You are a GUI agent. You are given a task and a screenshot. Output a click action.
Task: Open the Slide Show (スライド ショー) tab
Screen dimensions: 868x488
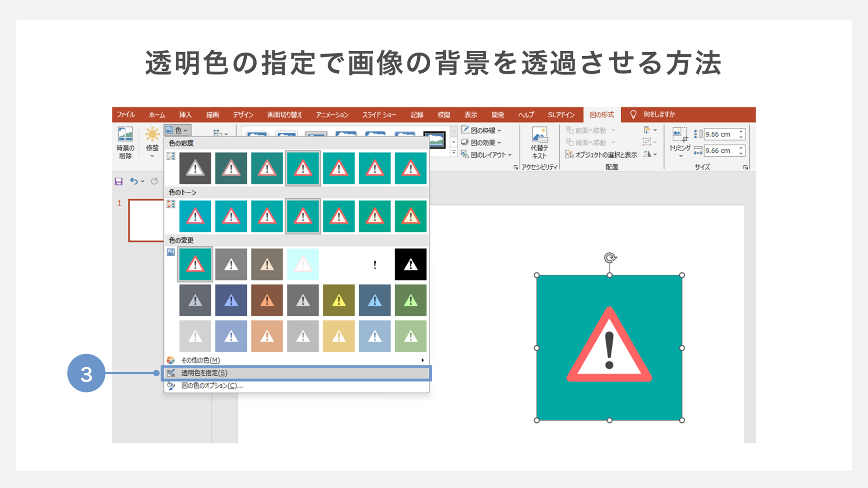click(379, 115)
